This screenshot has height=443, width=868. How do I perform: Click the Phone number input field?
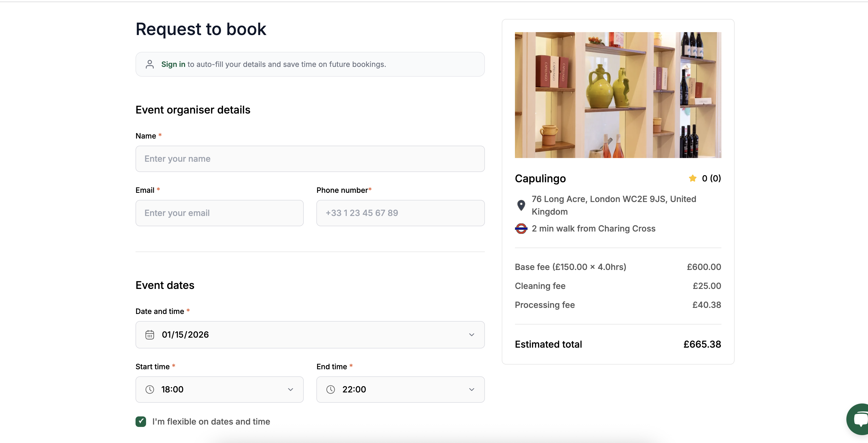[400, 213]
